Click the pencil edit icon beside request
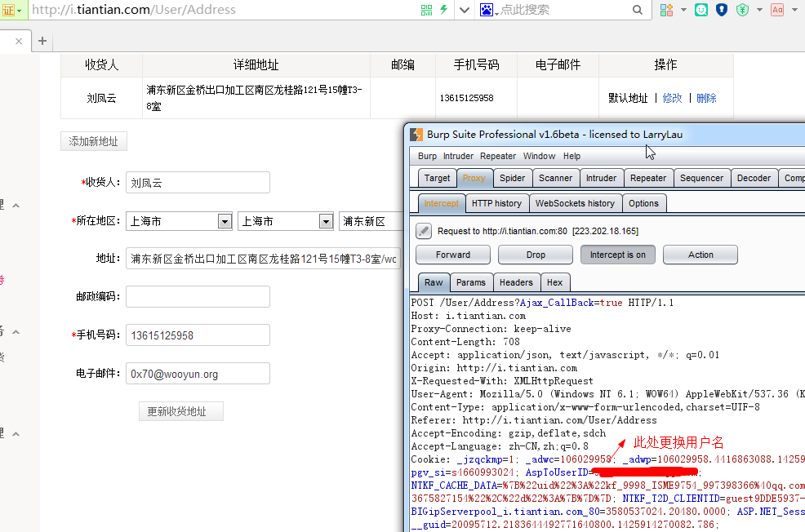This screenshot has height=532, width=805. coord(424,231)
